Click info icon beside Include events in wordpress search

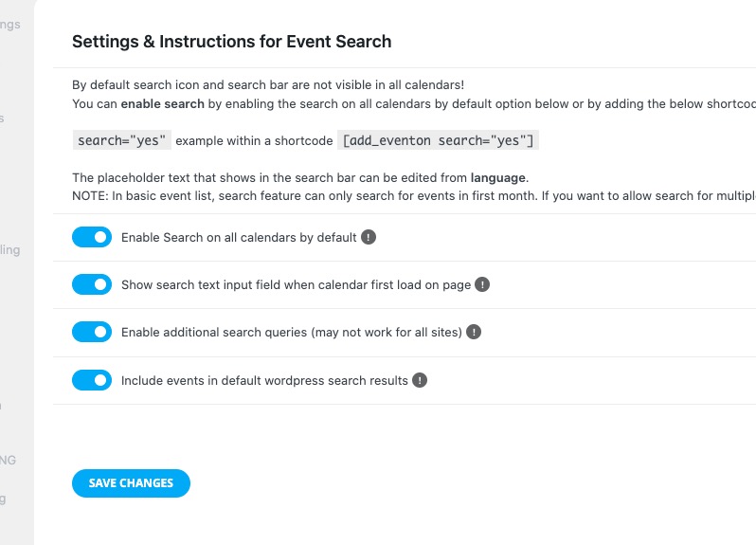coord(420,380)
